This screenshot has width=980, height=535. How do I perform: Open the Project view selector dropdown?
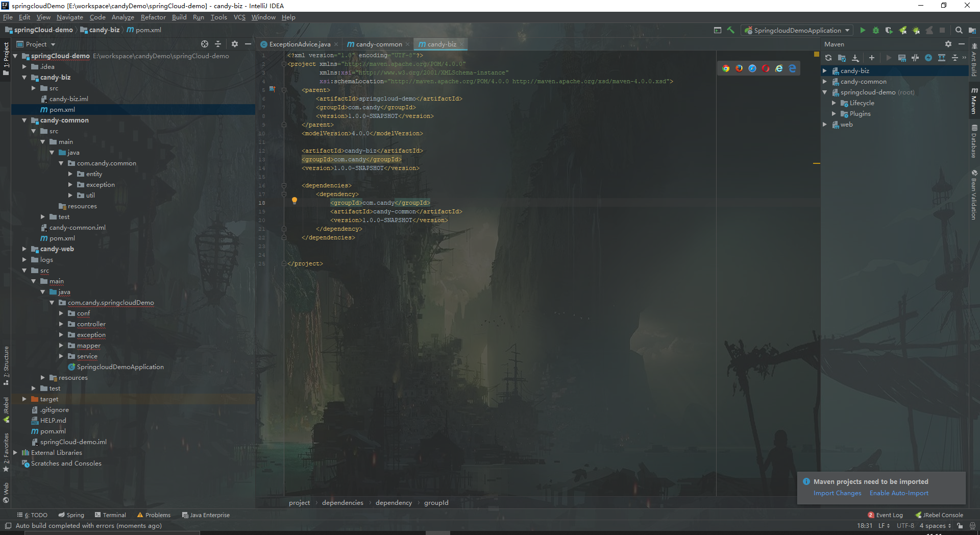(x=36, y=44)
